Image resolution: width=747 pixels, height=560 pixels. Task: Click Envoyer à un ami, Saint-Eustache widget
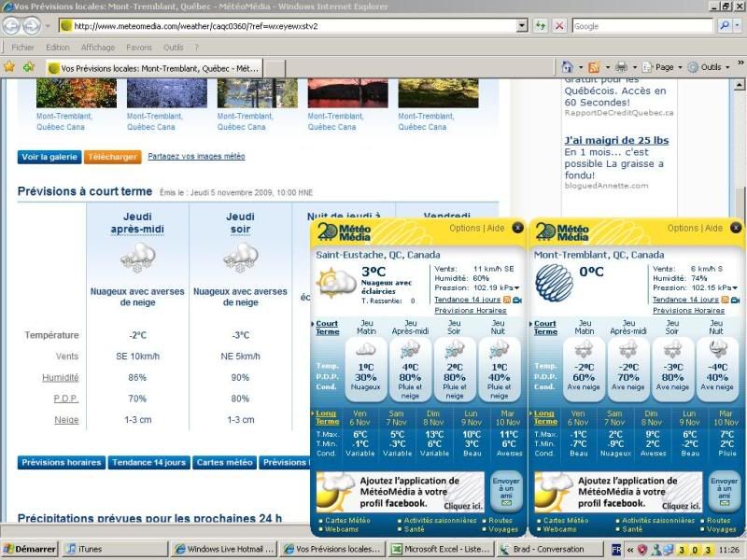pyautogui.click(x=506, y=491)
